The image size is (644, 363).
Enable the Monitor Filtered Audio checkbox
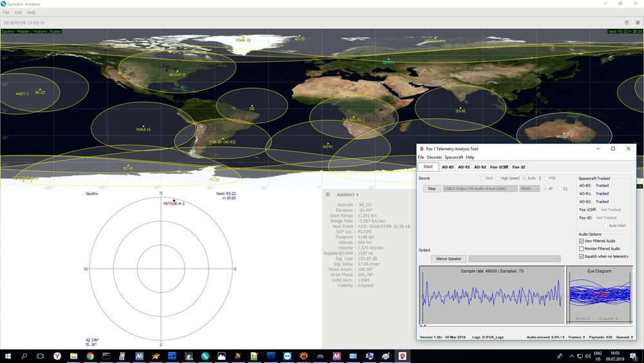(x=582, y=248)
